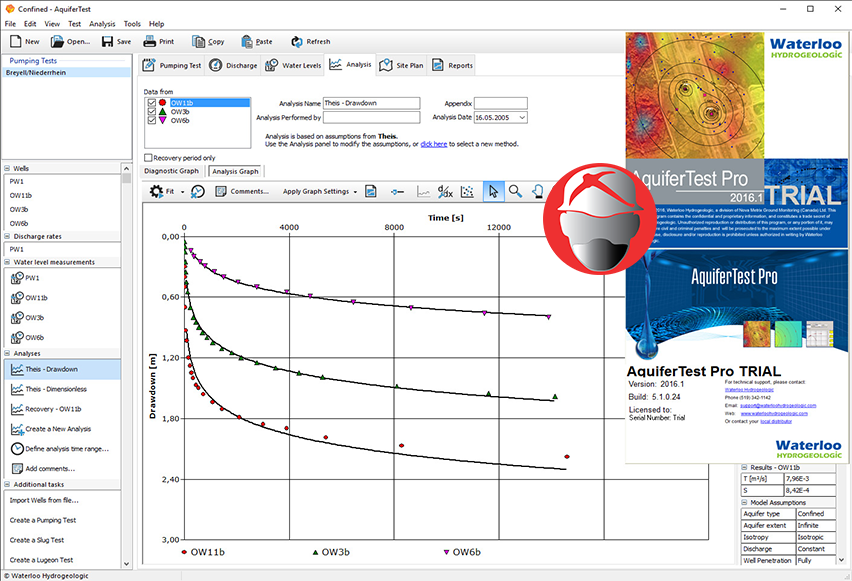Click the Print toolbar icon
Image resolution: width=852 pixels, height=581 pixels.
point(149,41)
